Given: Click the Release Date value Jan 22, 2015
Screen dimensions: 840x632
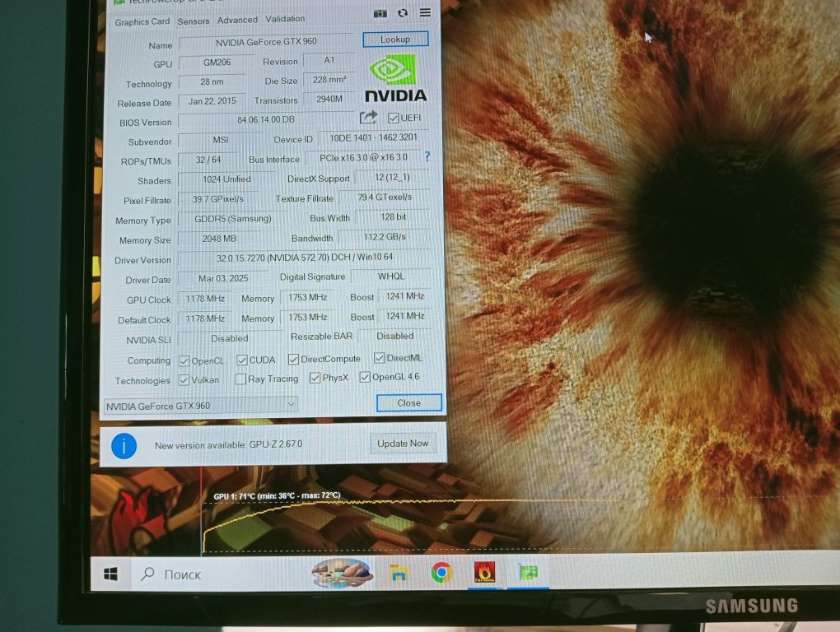Looking at the screenshot, I should (212, 101).
